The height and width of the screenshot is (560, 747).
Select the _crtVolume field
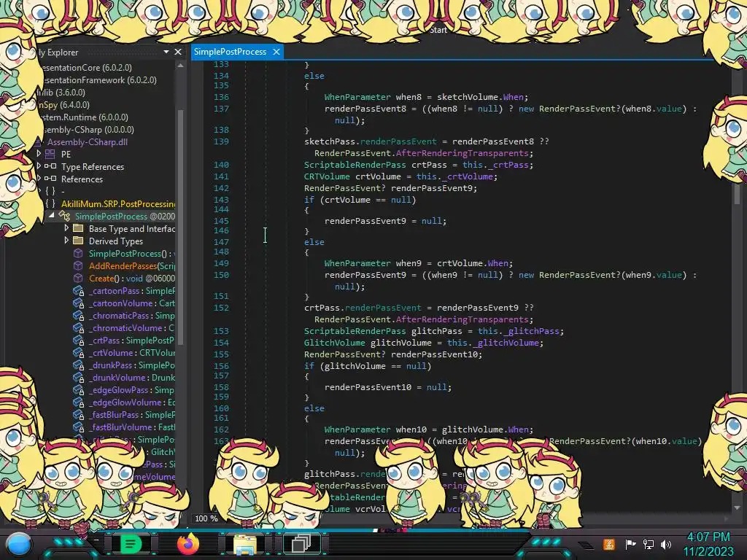(131, 352)
